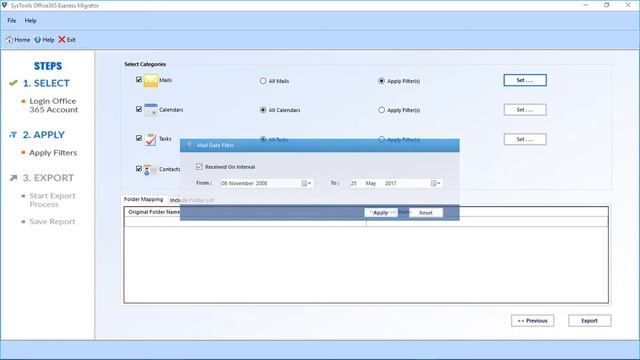The image size is (640, 360).
Task: Click the From date field showing November 2008
Action: [x=267, y=183]
